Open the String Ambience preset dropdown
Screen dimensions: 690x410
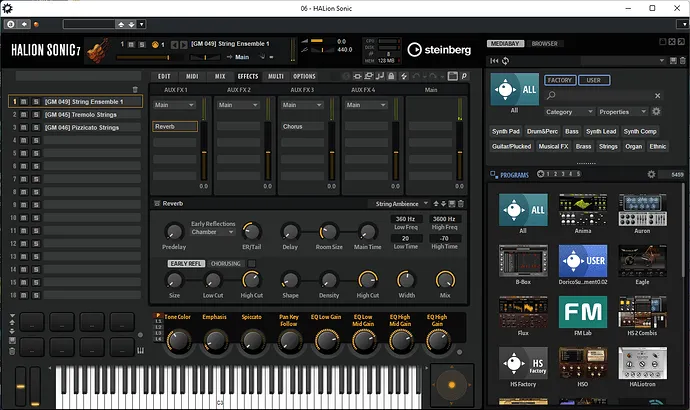pyautogui.click(x=401, y=204)
